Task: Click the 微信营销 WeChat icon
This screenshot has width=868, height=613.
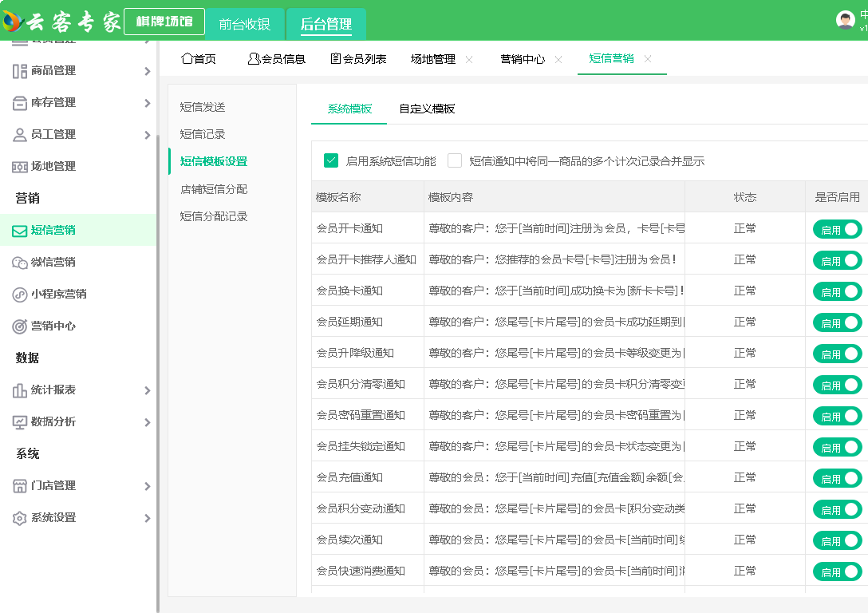Action: [20, 263]
